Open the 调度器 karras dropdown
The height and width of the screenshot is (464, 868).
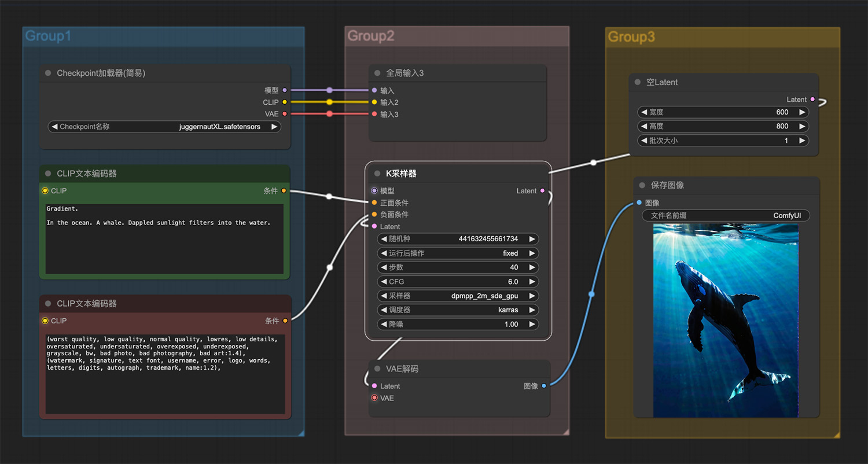(x=458, y=310)
